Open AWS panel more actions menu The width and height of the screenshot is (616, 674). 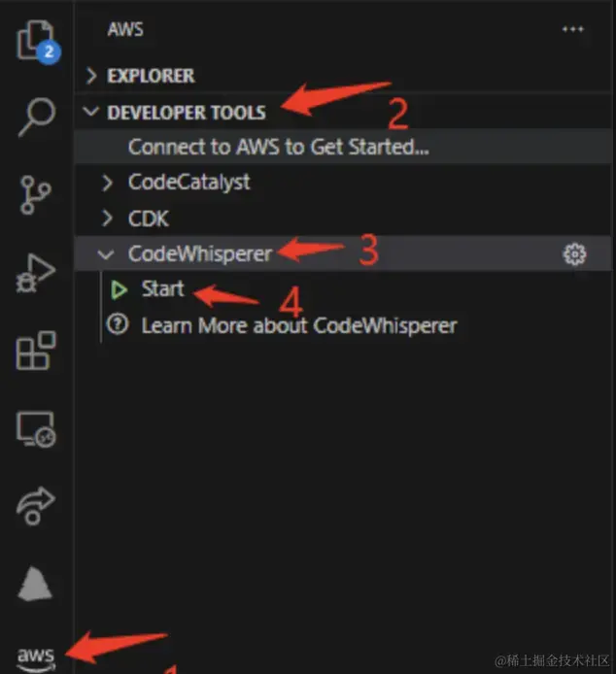coord(573,29)
